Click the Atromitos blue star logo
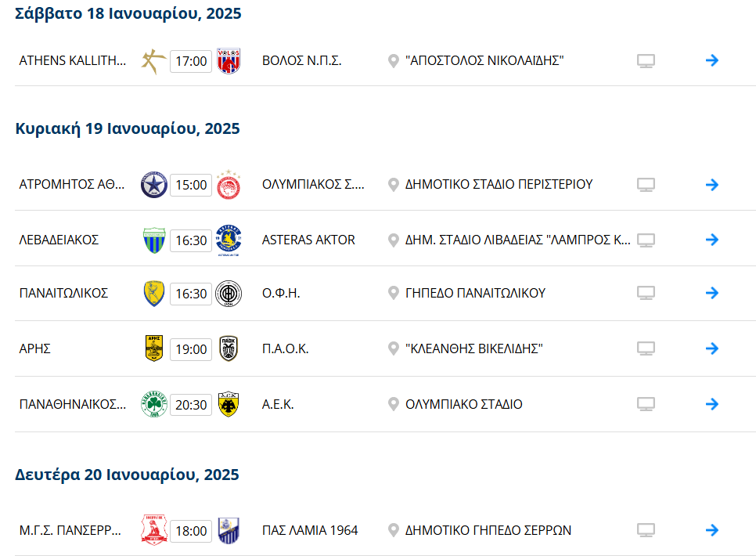 (154, 185)
